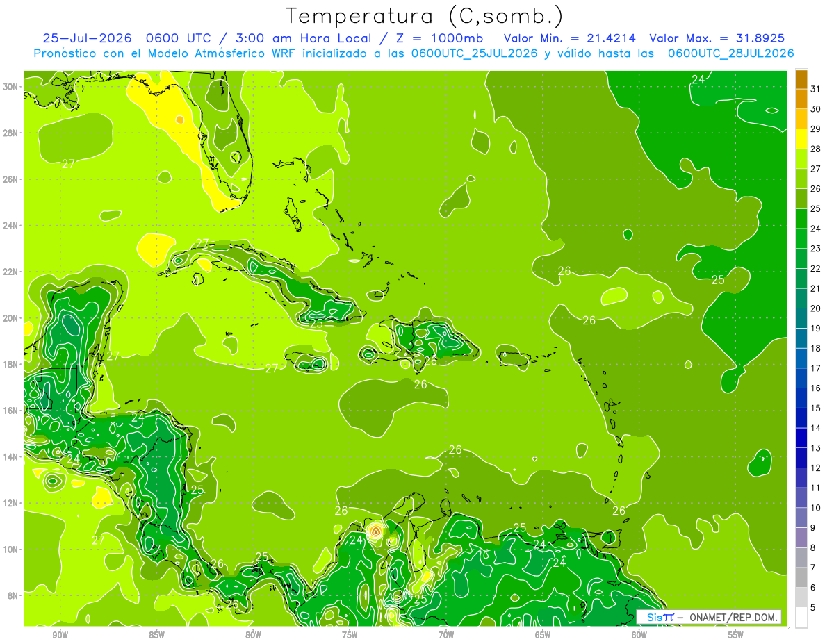Screen dimensions: 834x644
Task: Click the 26N latitude axis label
Action: pos(11,179)
